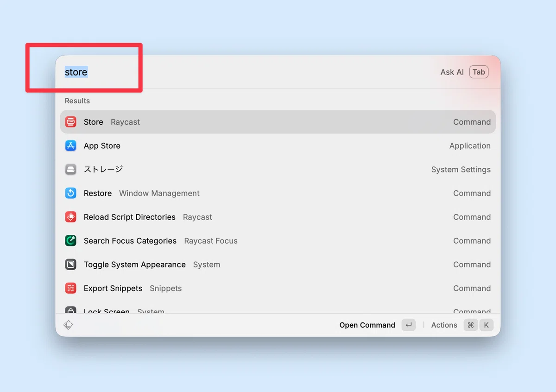The width and height of the screenshot is (556, 392).
Task: Click the "Raycast Focus" subtitle text
Action: [211, 241]
